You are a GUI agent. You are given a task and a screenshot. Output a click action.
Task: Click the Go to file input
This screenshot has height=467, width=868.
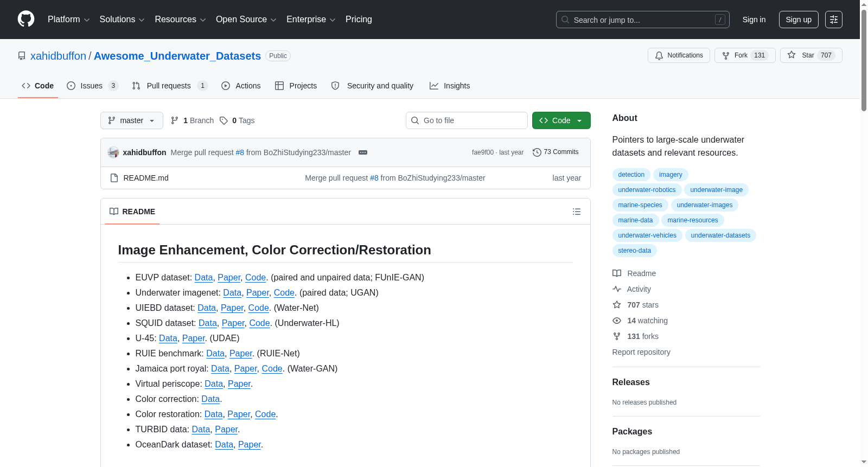(x=467, y=120)
